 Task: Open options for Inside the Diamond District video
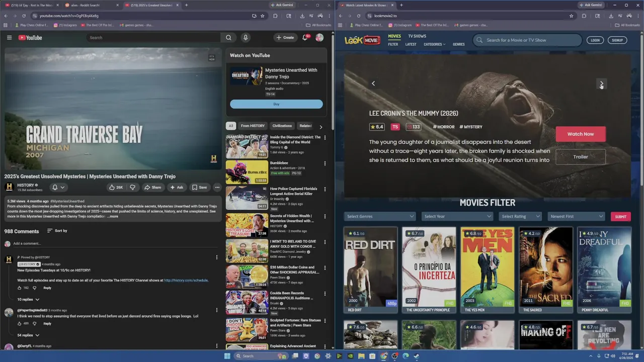point(325,137)
